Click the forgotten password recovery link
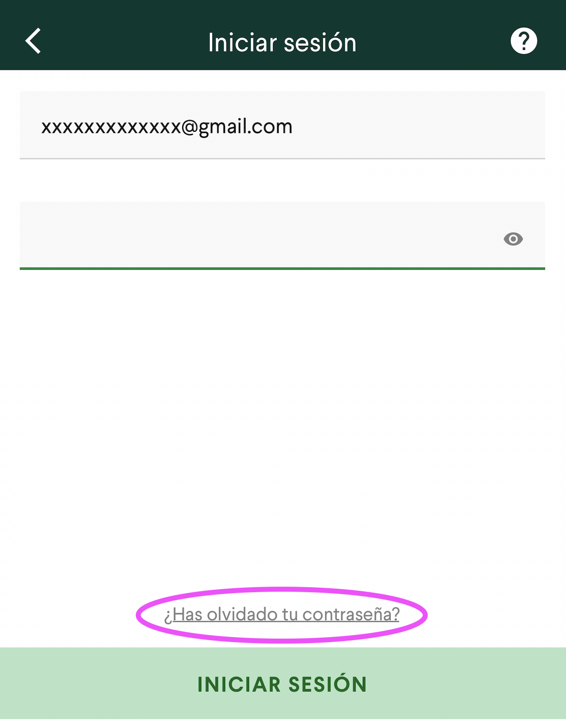 (282, 614)
